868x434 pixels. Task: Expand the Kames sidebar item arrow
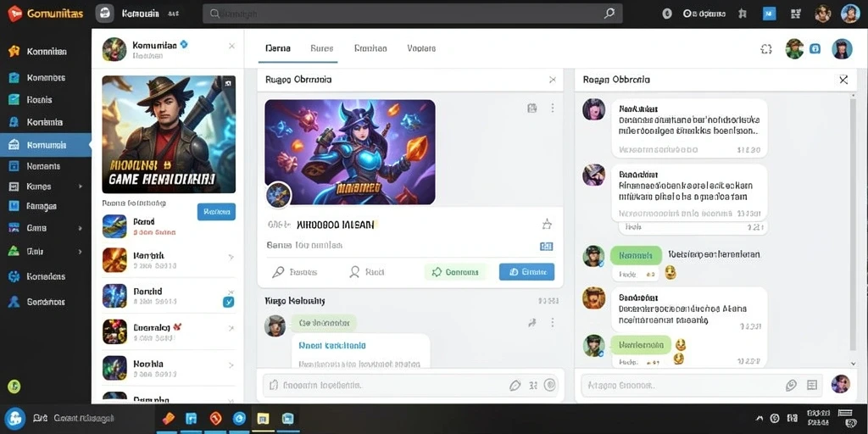81,186
